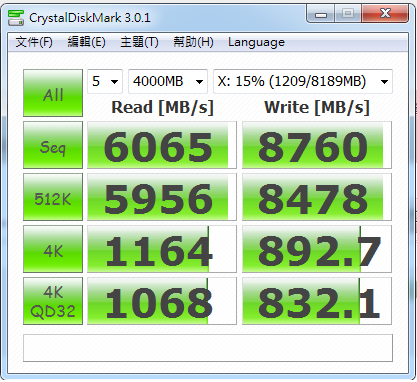The image size is (417, 382).
Task: Click the 512K read result 5956
Action: pyautogui.click(x=162, y=197)
